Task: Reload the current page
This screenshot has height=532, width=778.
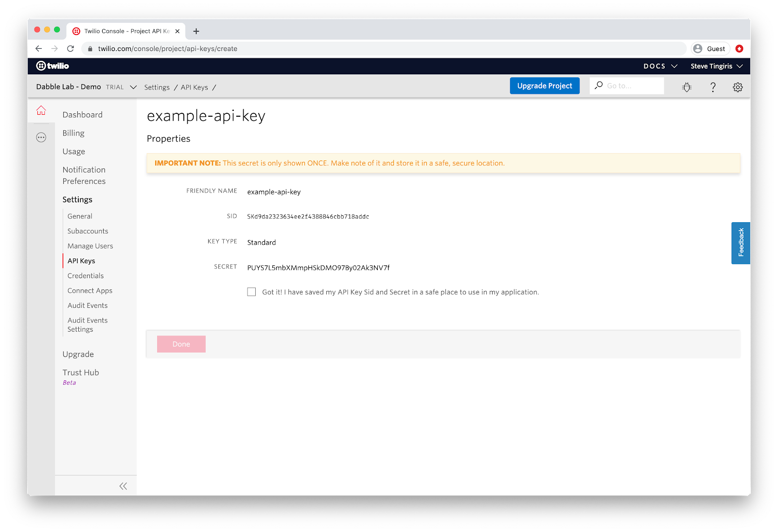Action: (x=71, y=49)
